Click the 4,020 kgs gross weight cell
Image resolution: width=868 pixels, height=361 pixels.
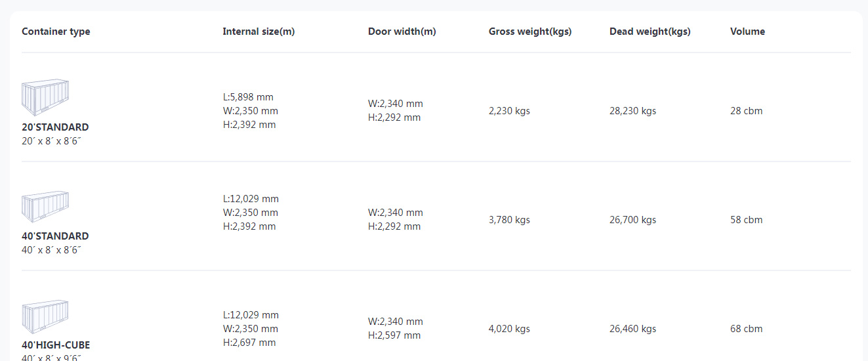[509, 329]
